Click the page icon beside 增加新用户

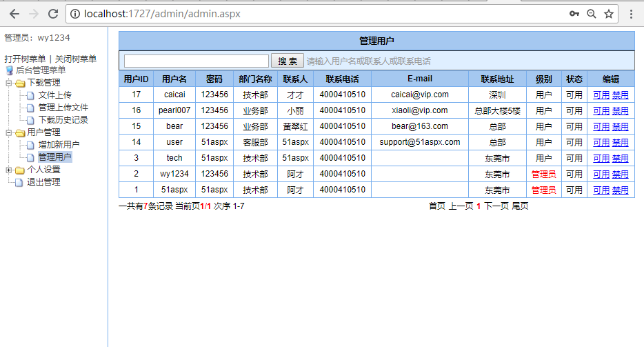[x=30, y=145]
